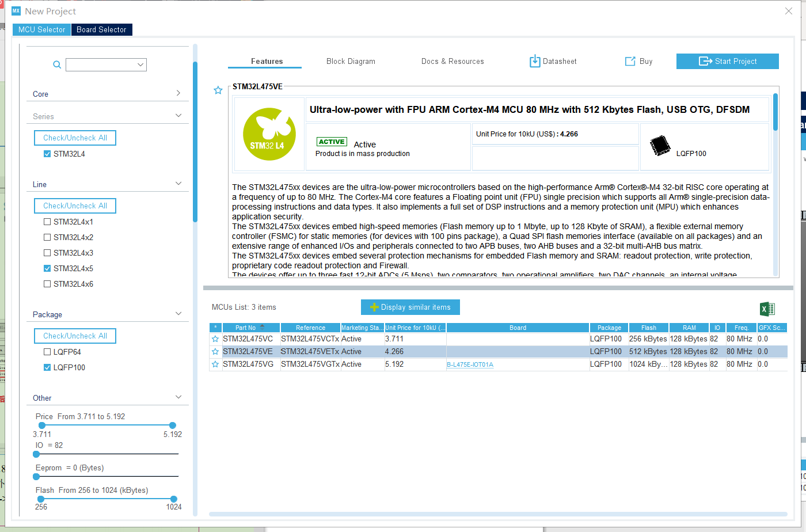Click the star column header
The width and height of the screenshot is (806, 532).
click(x=215, y=328)
